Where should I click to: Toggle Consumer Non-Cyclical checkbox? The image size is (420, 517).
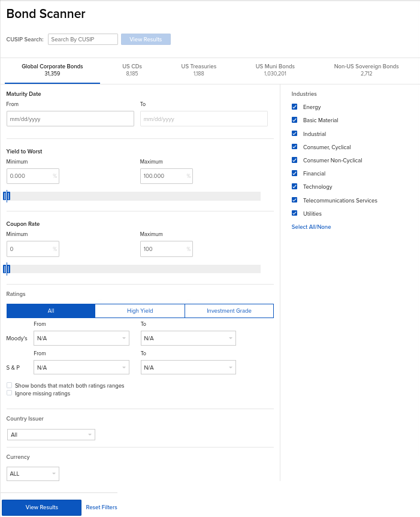(x=294, y=160)
